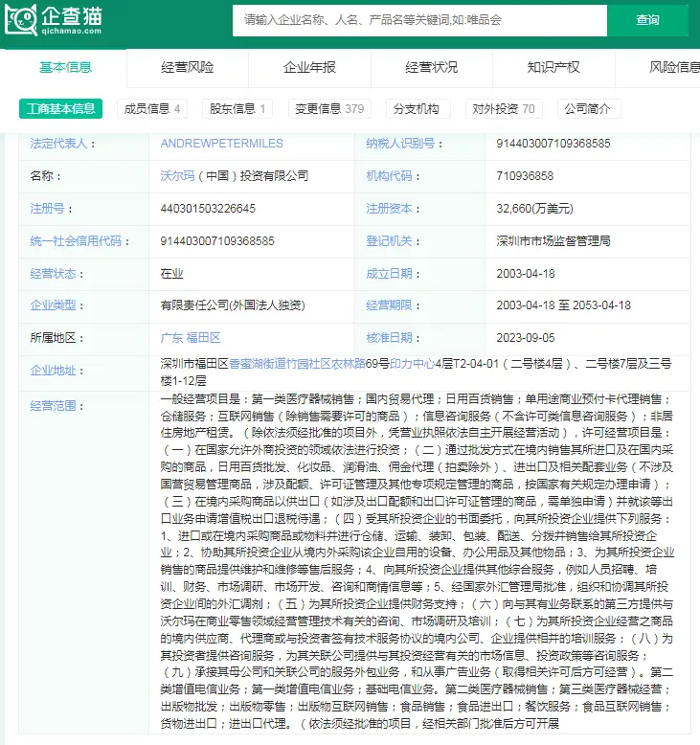
Task: Click the 成立日期 label link
Action: 389,274
